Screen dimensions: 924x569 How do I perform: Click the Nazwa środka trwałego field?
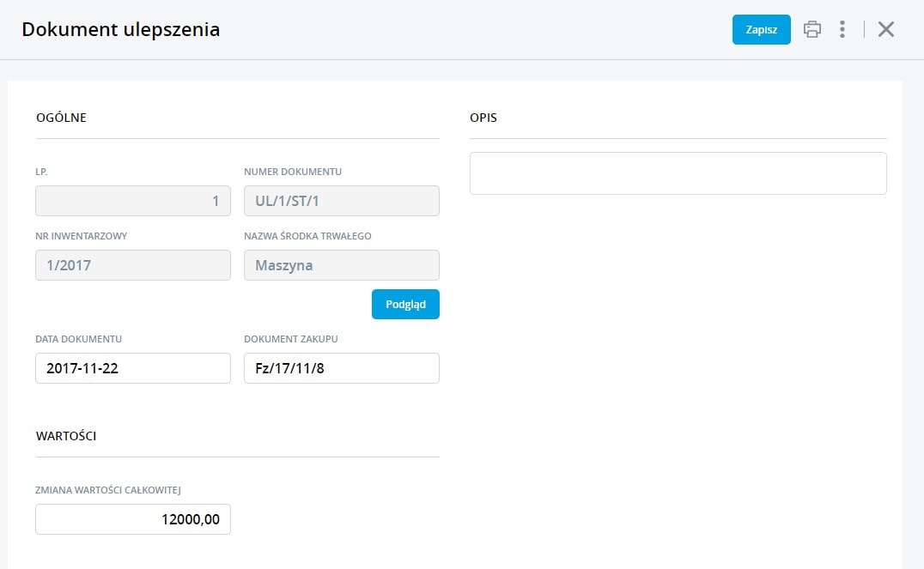coord(342,265)
